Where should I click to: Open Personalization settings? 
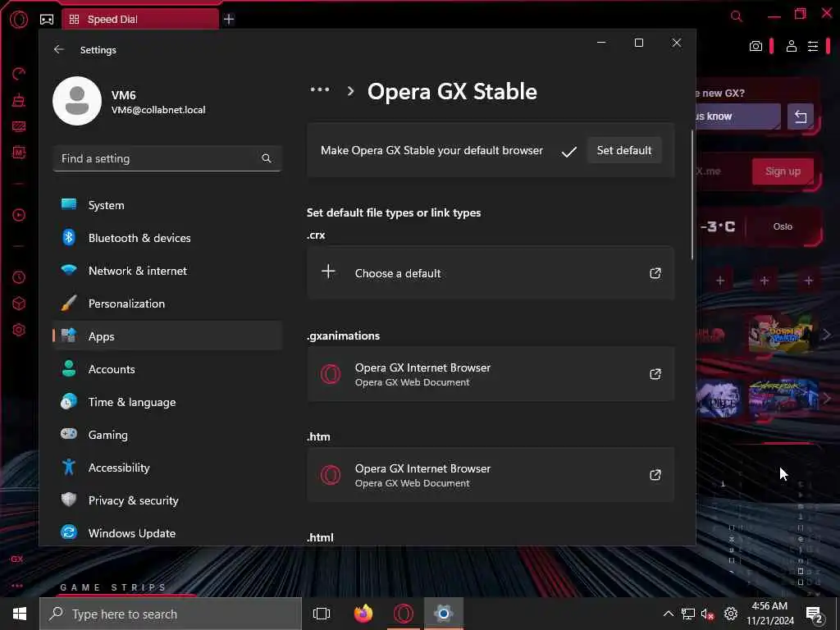167,304
